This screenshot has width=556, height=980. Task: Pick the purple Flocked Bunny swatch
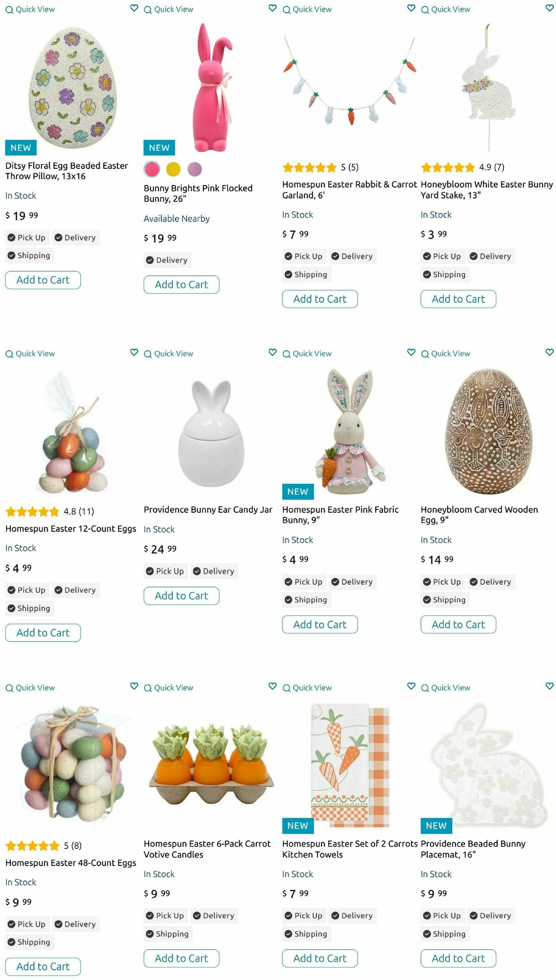pyautogui.click(x=195, y=169)
